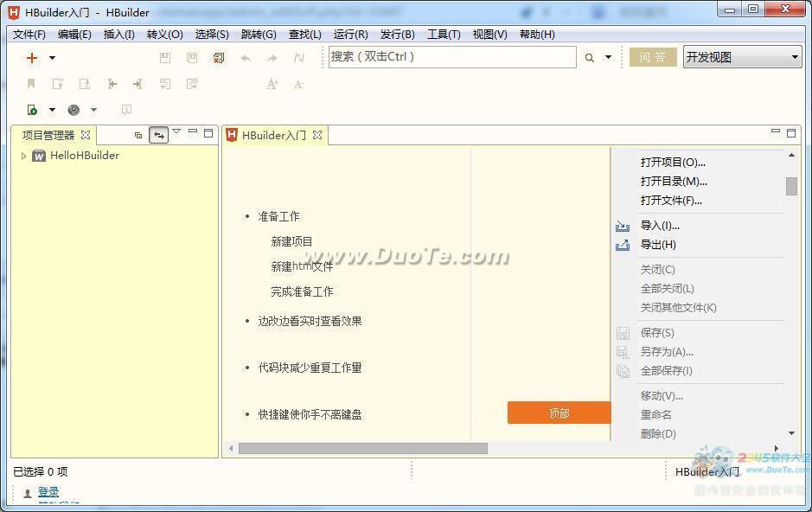Image resolution: width=812 pixels, height=512 pixels.
Task: Click the menu list vertical scrollbar thumb
Action: [791, 186]
